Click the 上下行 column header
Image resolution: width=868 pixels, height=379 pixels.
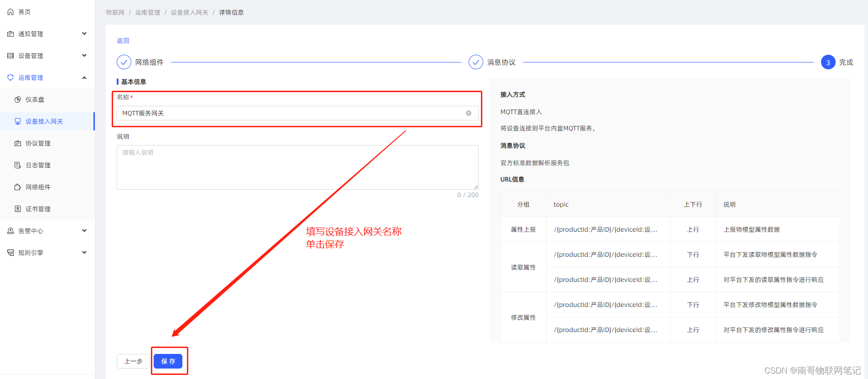point(693,204)
